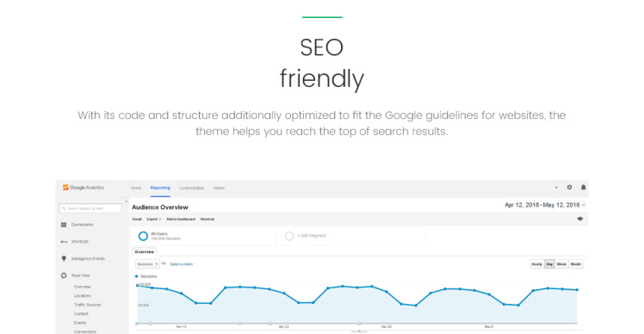Open Shortcuts in the sidebar

tap(80, 242)
